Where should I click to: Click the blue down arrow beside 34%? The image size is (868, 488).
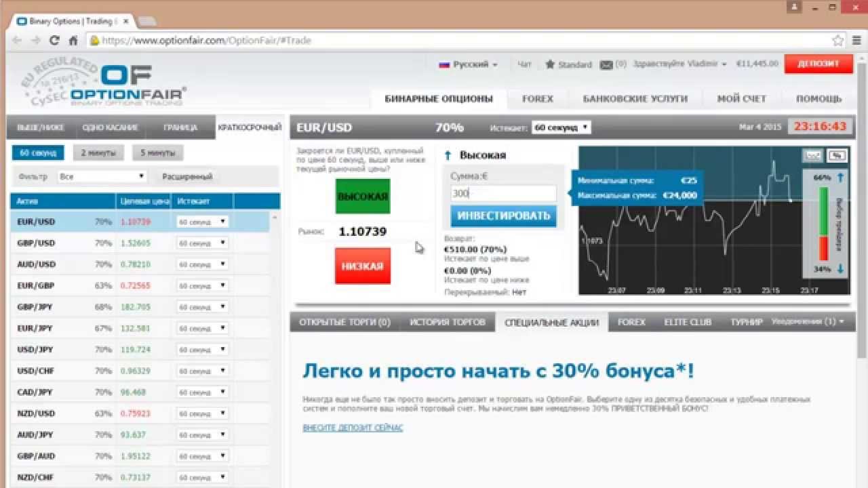(840, 269)
